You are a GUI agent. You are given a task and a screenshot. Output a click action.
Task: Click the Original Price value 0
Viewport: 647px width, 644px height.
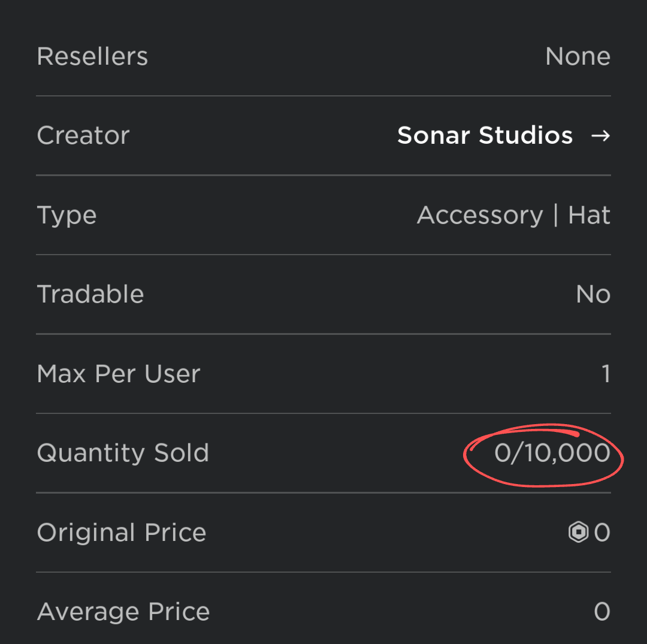[x=602, y=533]
